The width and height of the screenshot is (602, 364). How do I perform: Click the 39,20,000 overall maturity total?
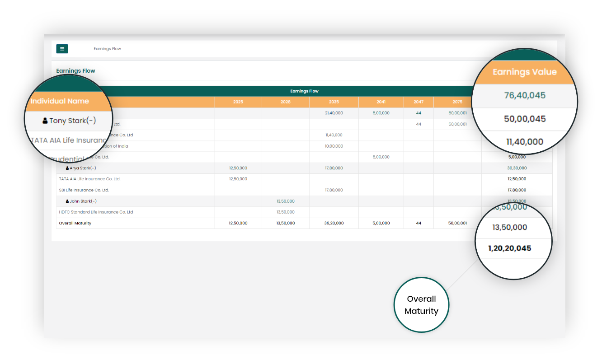(x=334, y=223)
